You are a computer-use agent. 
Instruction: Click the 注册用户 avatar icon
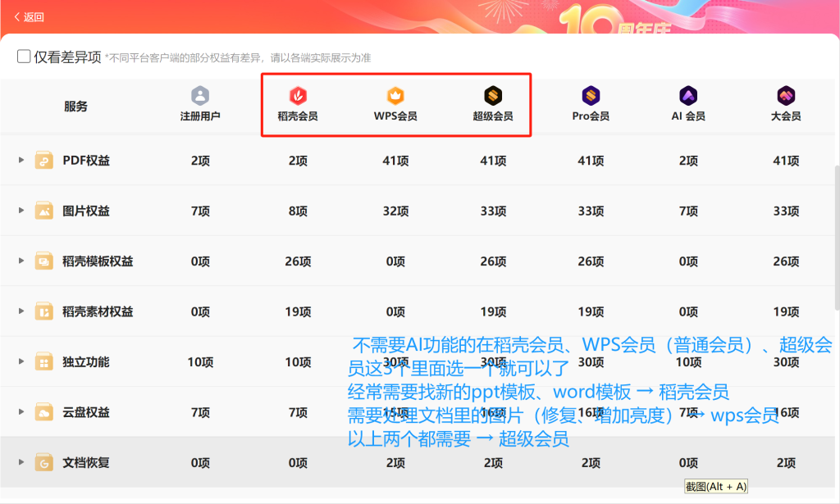pyautogui.click(x=200, y=96)
